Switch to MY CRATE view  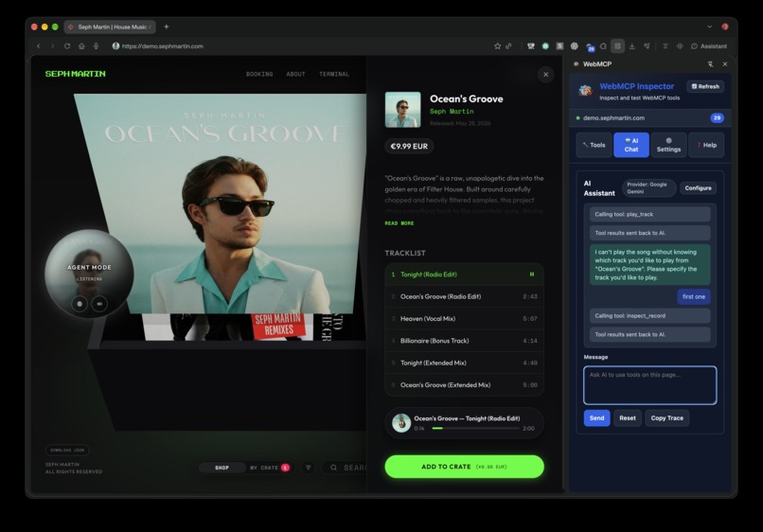(x=270, y=468)
